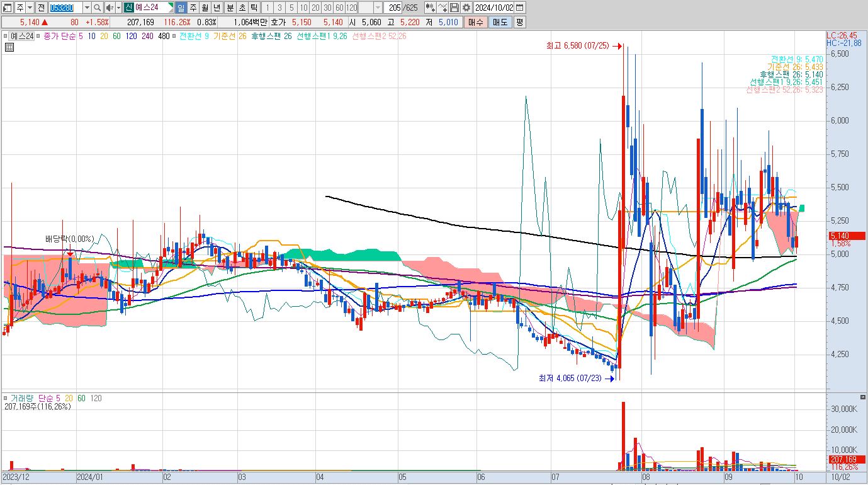This screenshot has height=485, width=868.
Task: Toggle the 전환선 ichimoku indicator marker
Action: click(176, 37)
